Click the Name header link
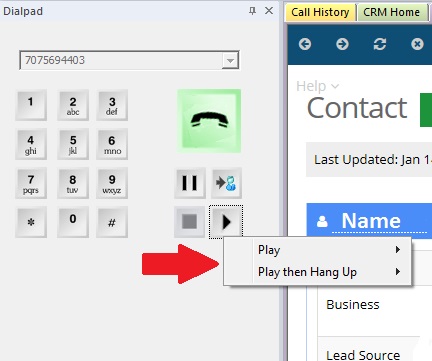Viewport: 432px width, 361px height. (371, 221)
